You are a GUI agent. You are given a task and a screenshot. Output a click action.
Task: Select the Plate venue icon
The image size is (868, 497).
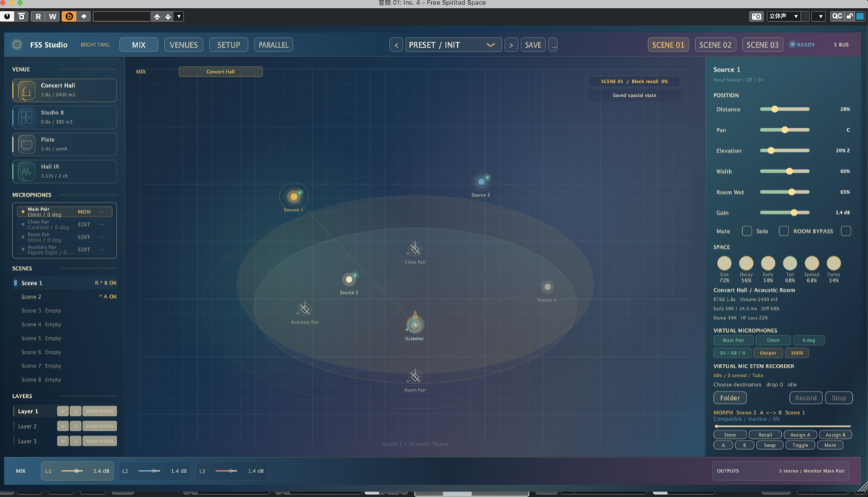coord(27,144)
